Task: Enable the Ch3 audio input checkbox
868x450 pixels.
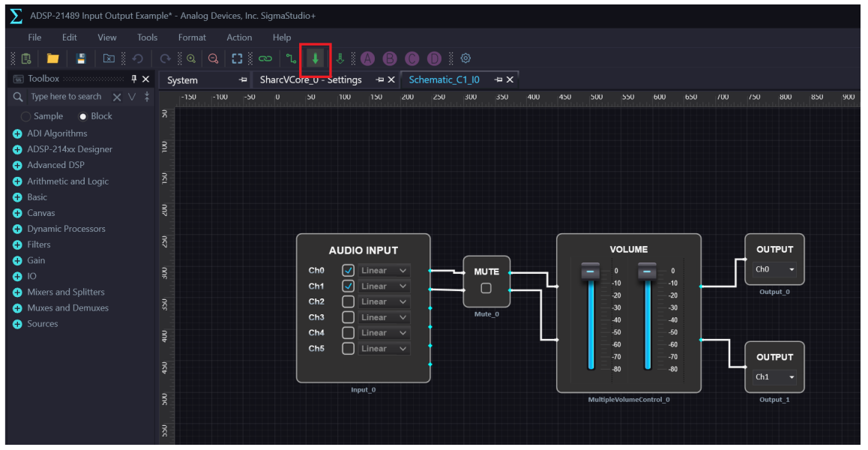Action: click(x=349, y=317)
